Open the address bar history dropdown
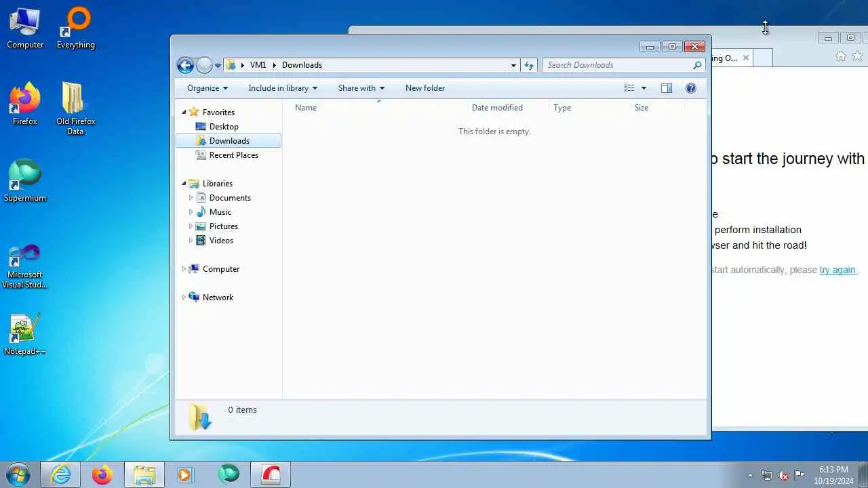The height and width of the screenshot is (488, 868). point(513,65)
